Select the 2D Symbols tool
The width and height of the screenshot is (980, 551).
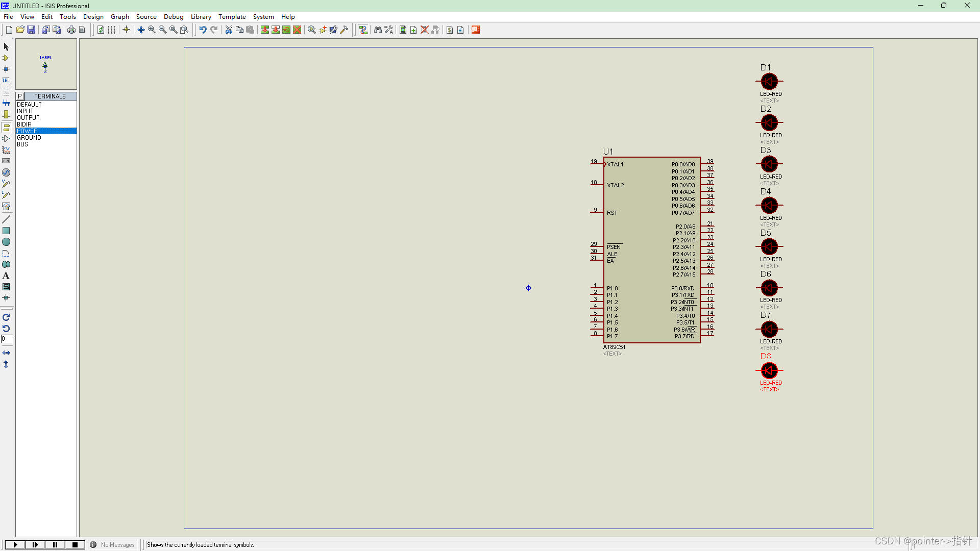[x=6, y=287]
